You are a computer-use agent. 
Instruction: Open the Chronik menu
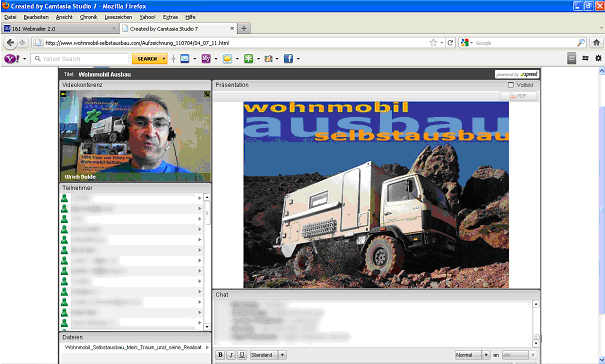[88, 17]
